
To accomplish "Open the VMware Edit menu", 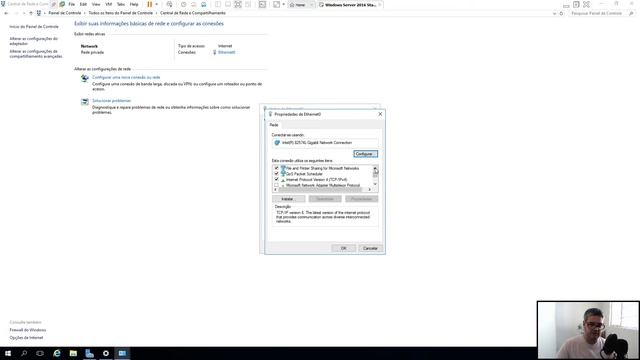I will pyautogui.click(x=83, y=4).
